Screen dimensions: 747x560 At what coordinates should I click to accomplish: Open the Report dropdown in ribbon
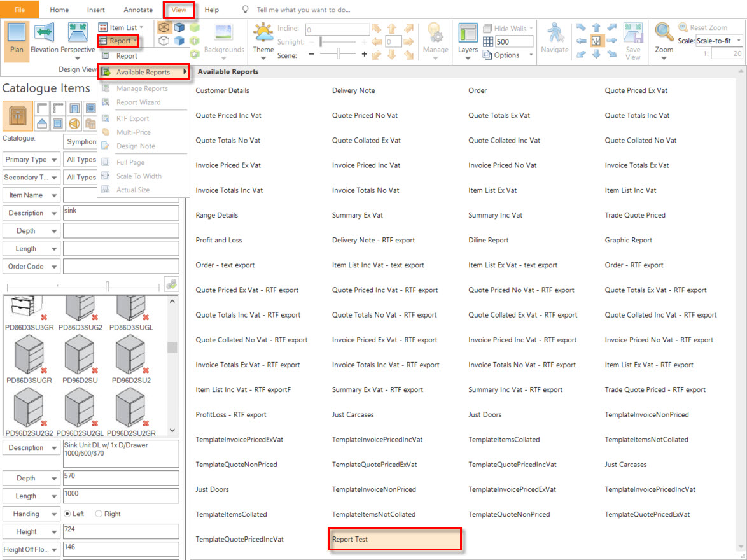click(x=118, y=41)
